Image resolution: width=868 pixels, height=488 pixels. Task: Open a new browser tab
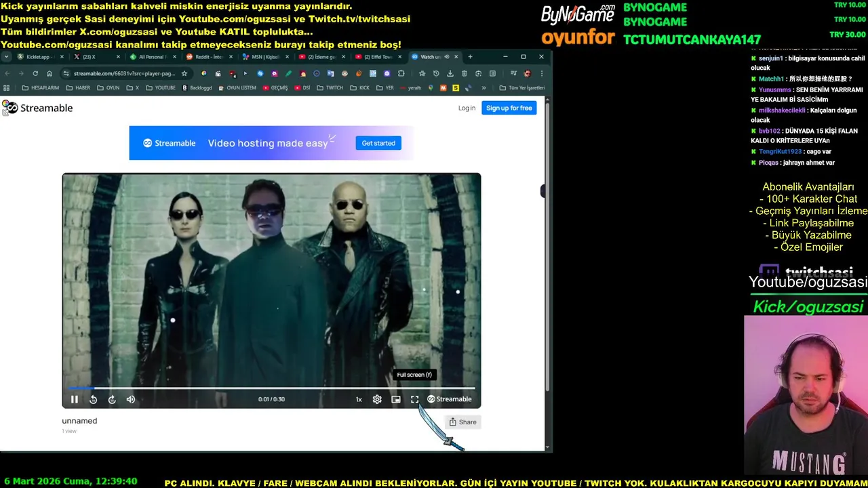coord(470,57)
